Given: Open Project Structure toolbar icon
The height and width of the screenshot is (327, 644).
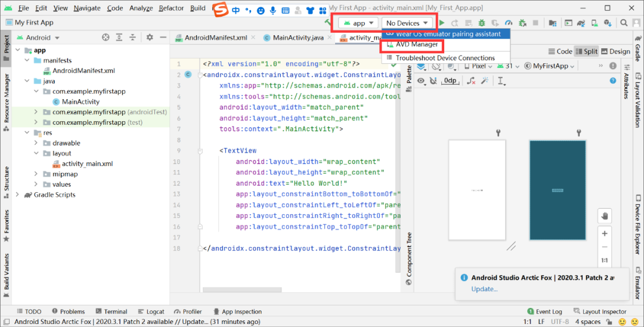Looking at the screenshot, I should click(553, 23).
